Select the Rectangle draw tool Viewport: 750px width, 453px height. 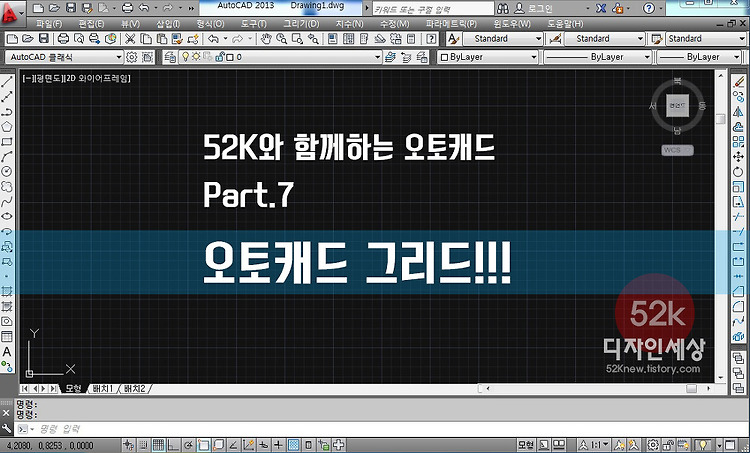point(7,142)
